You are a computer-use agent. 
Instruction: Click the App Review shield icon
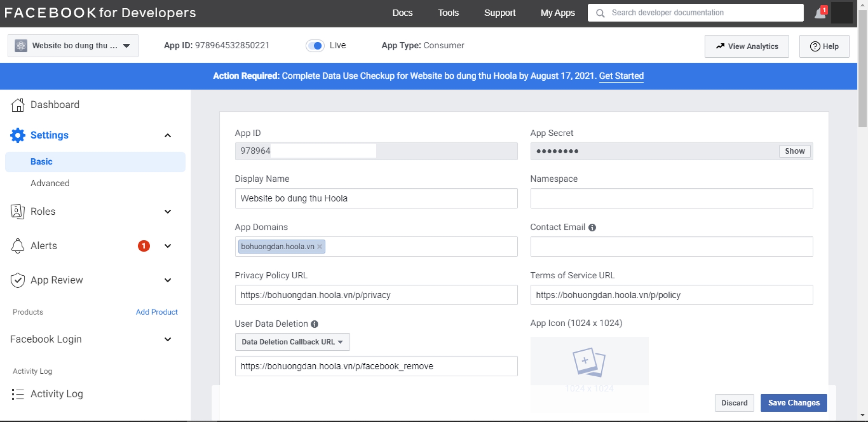[x=17, y=280]
